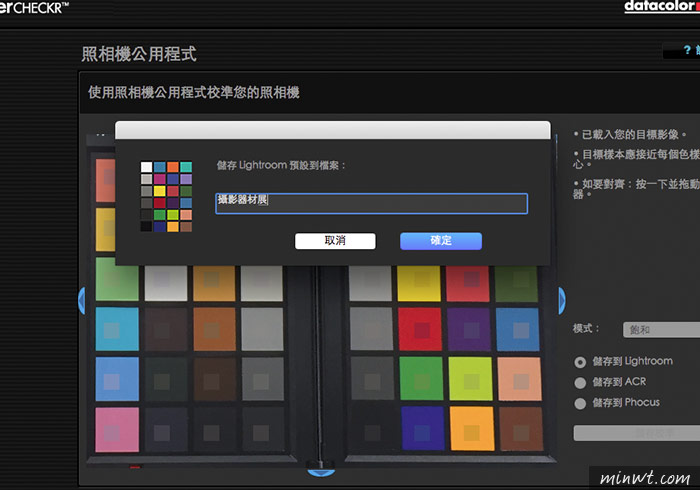
Task: Click the grayed-out save calibration button
Action: (637, 433)
